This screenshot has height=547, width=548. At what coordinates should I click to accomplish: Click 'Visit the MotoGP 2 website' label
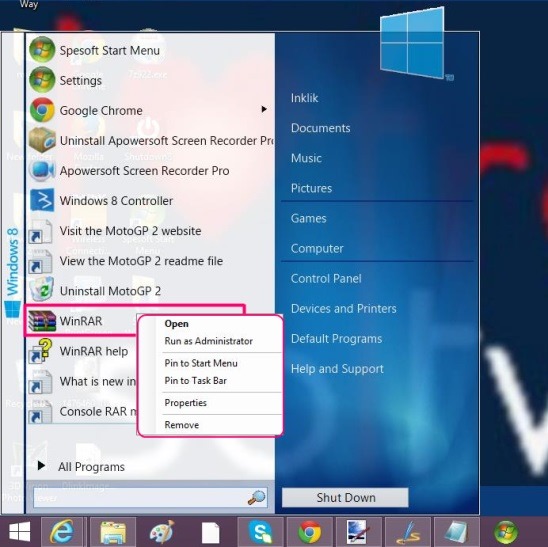click(x=130, y=231)
